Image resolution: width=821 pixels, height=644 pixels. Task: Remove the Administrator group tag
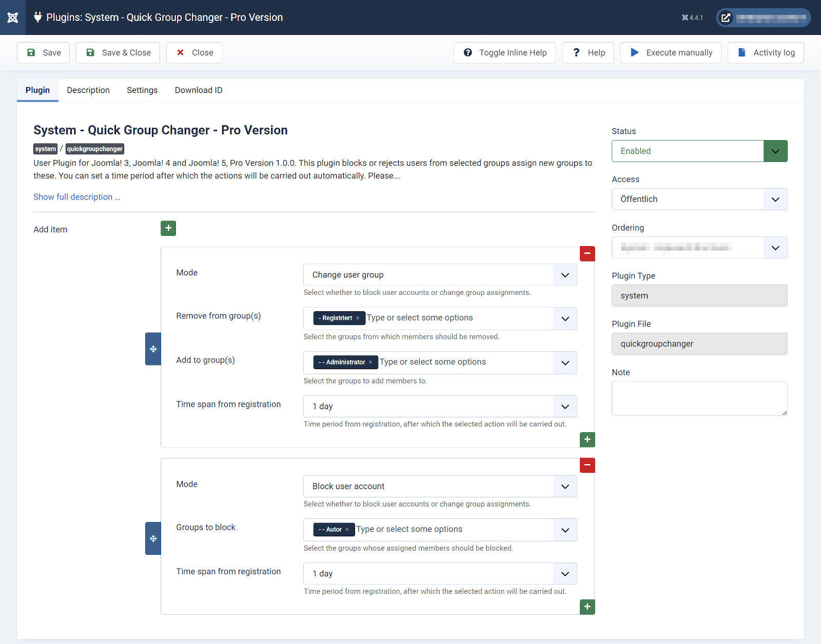tap(370, 362)
